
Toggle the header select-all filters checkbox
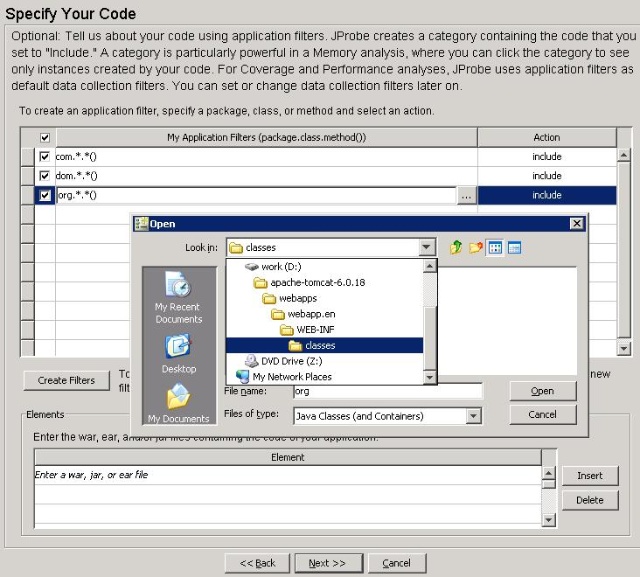click(44, 138)
